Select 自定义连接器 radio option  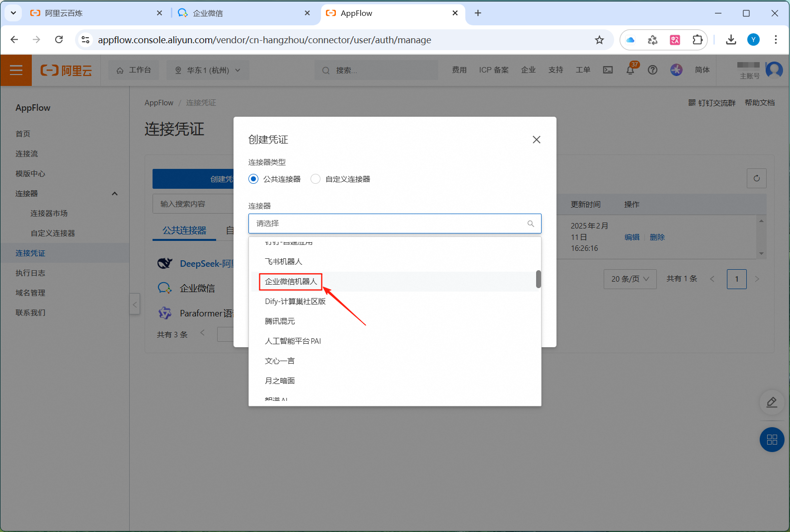pos(316,179)
